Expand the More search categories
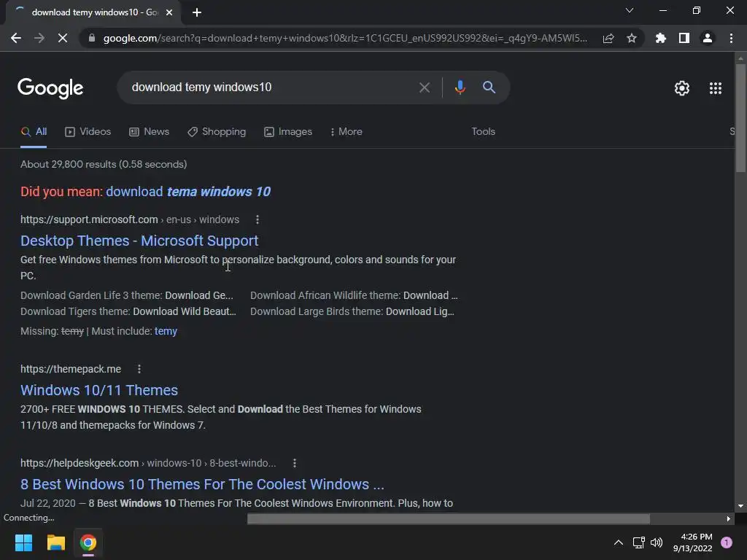747x560 pixels. 347,132
